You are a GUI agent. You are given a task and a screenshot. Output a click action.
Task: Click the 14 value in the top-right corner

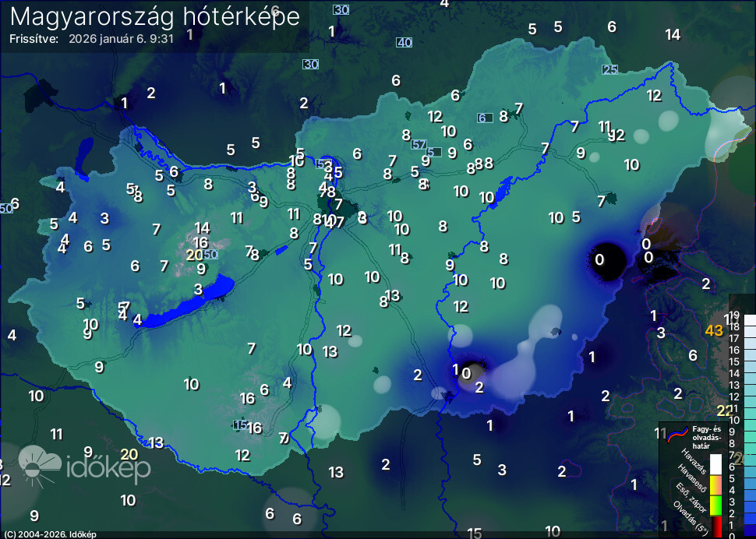tap(673, 34)
